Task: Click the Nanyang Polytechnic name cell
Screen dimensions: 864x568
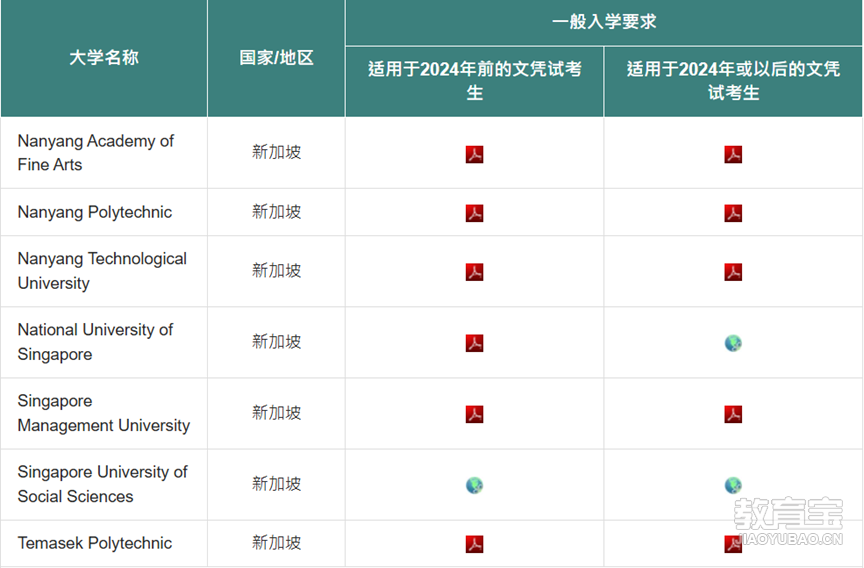Action: [104, 212]
